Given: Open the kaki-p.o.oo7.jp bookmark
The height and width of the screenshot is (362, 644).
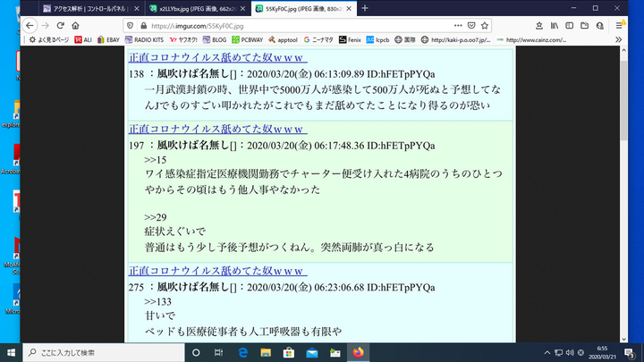Looking at the screenshot, I should coord(456,40).
